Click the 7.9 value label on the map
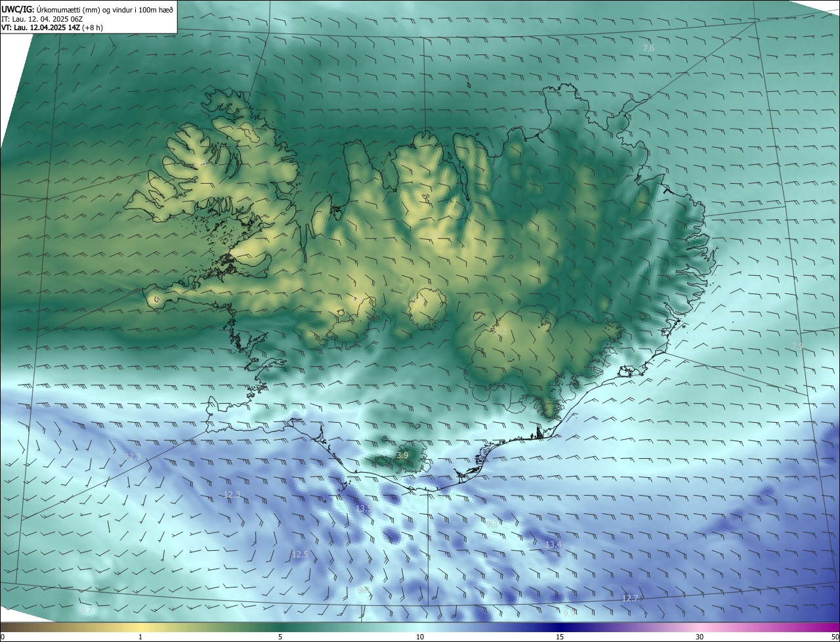The height and width of the screenshot is (642, 840). [797, 345]
